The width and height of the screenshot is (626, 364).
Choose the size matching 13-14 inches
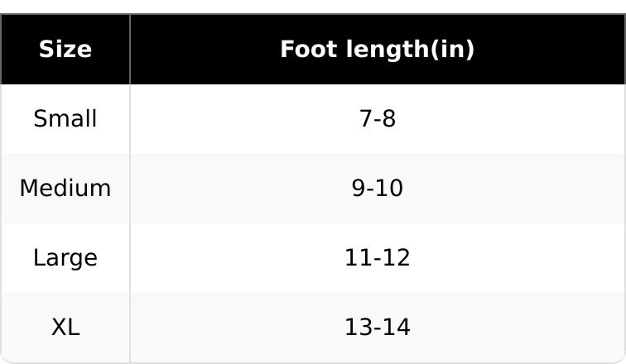click(x=65, y=328)
